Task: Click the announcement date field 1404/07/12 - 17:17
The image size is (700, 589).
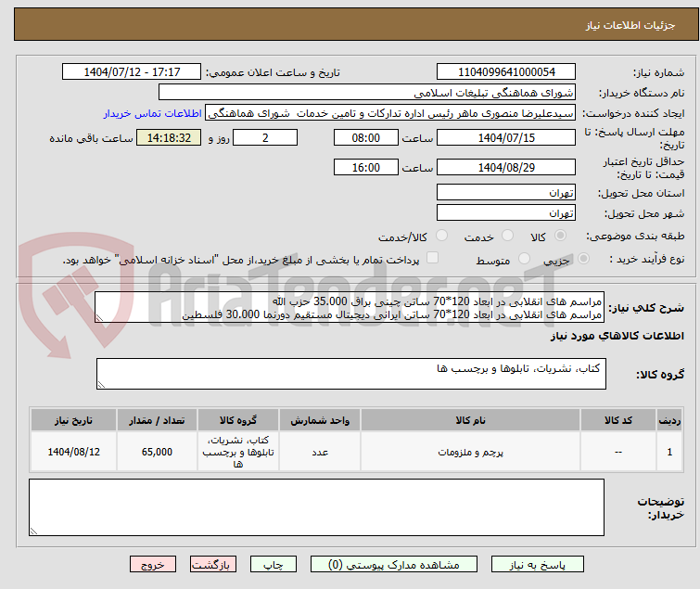Action: pyautogui.click(x=132, y=72)
